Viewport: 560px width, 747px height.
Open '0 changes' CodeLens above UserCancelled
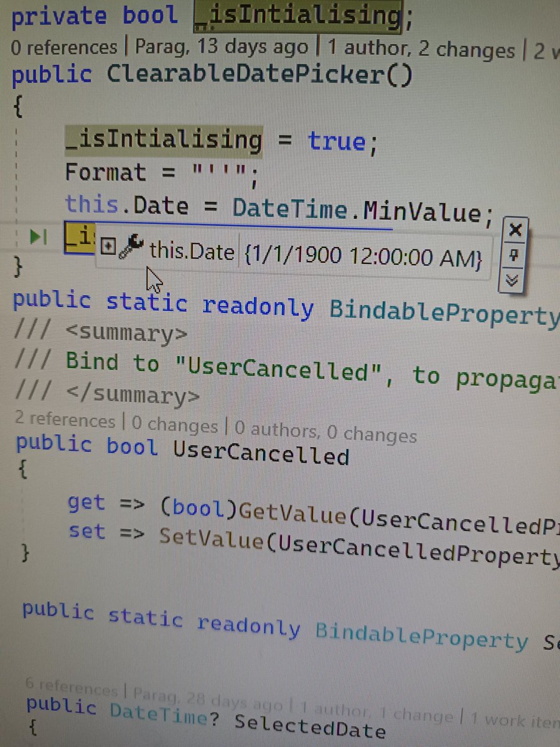[174, 426]
